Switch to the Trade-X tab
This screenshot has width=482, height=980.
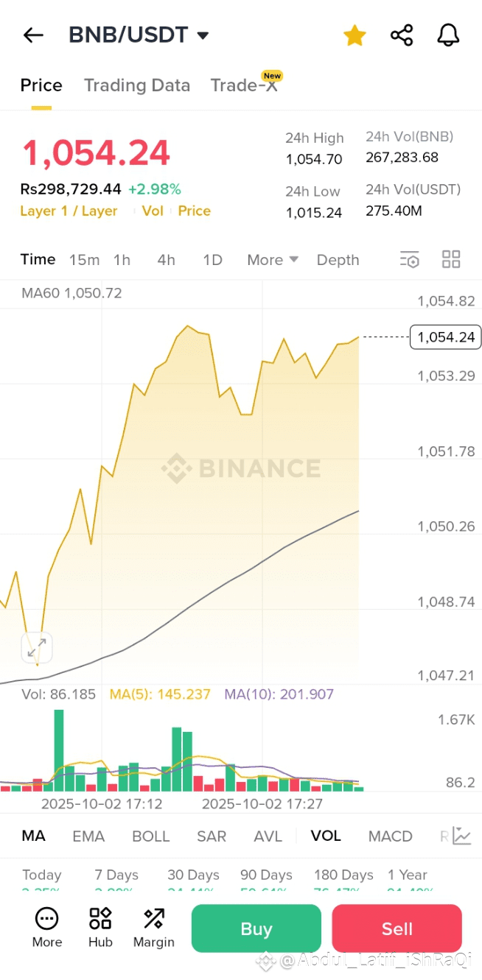point(244,85)
